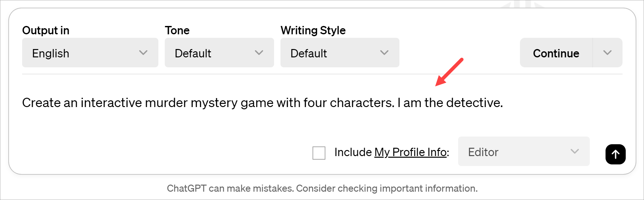Open the Tone dropdown showing Default
Image resolution: width=644 pixels, height=200 pixels.
219,52
